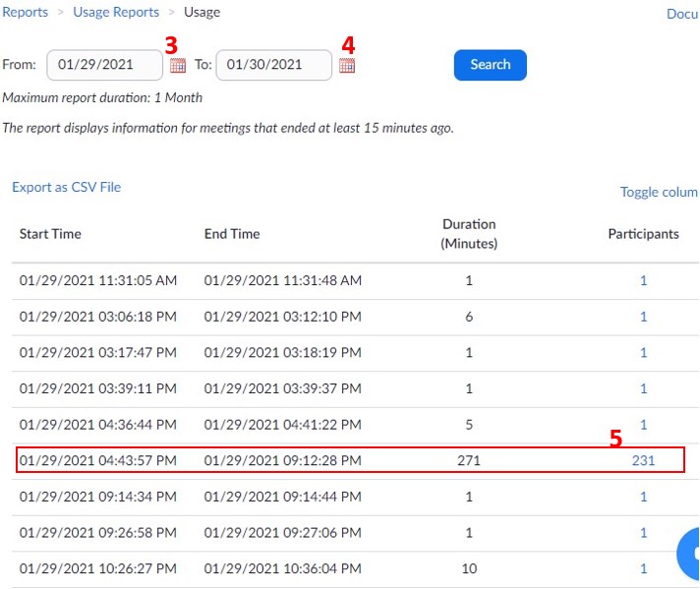Open the To date calendar picker icon
The height and width of the screenshot is (589, 700).
[x=347, y=66]
